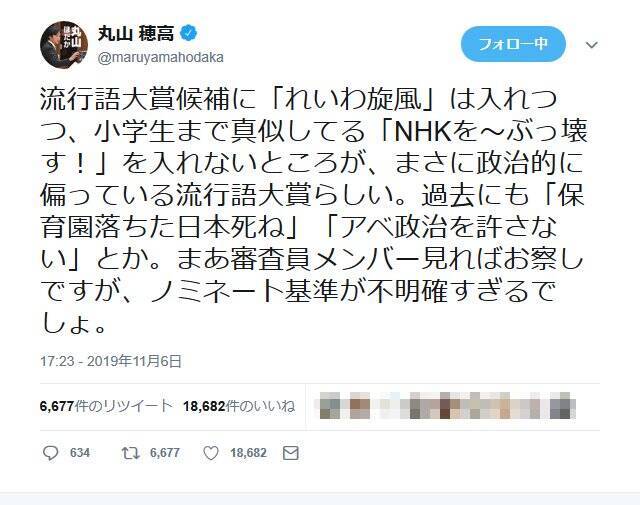Click last blurred liker avatar
Image resolution: width=640 pixels, height=505 pixels.
point(562,406)
